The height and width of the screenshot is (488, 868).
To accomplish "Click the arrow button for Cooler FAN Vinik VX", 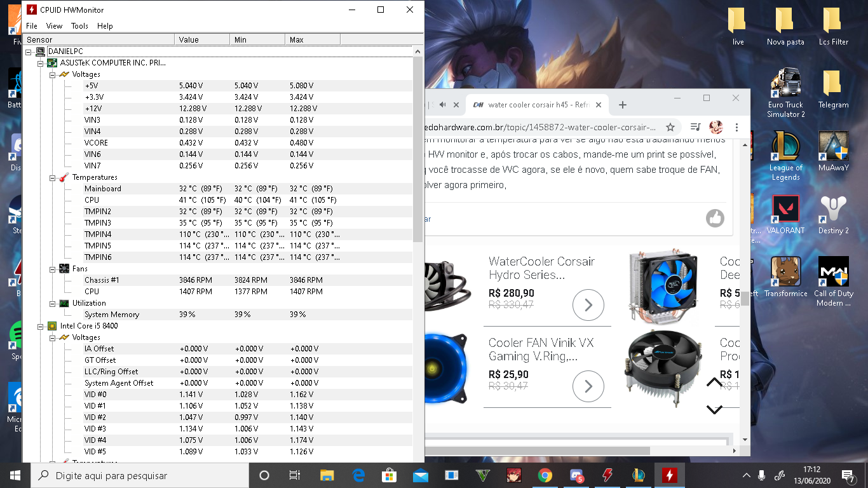I will (588, 386).
